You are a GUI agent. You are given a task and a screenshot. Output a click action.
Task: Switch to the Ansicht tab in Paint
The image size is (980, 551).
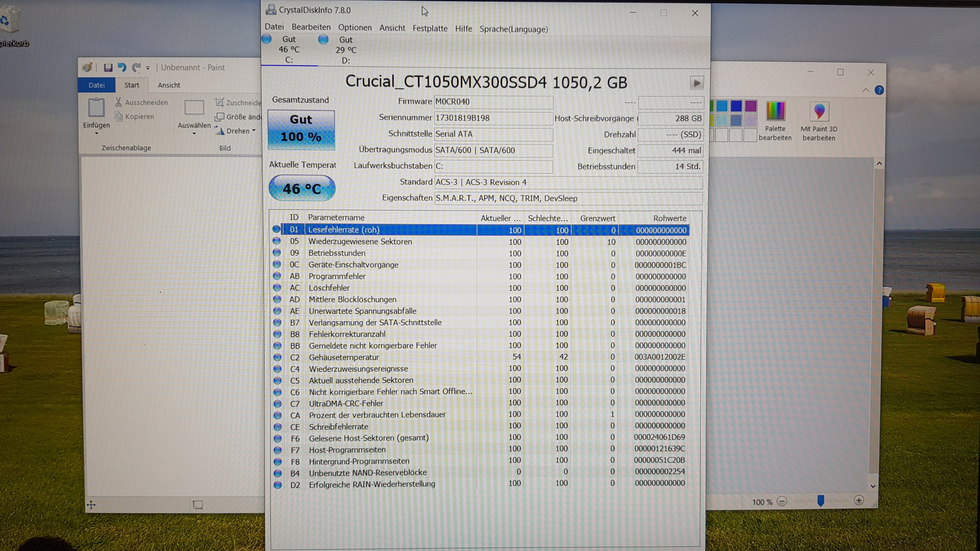click(x=169, y=85)
